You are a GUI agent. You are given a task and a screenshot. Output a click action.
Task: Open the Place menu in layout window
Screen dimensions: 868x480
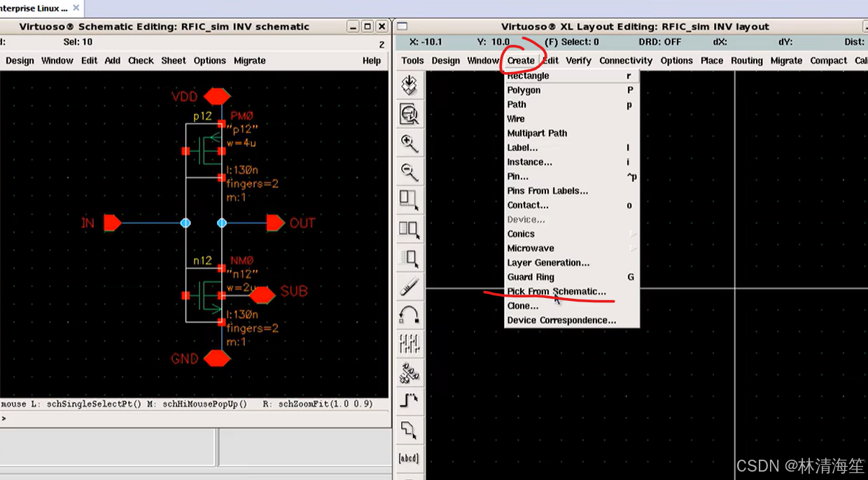tap(712, 60)
